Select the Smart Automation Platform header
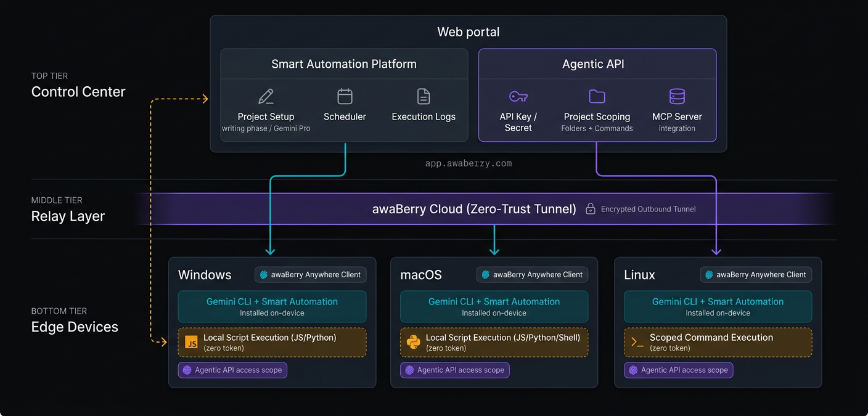 [344, 63]
